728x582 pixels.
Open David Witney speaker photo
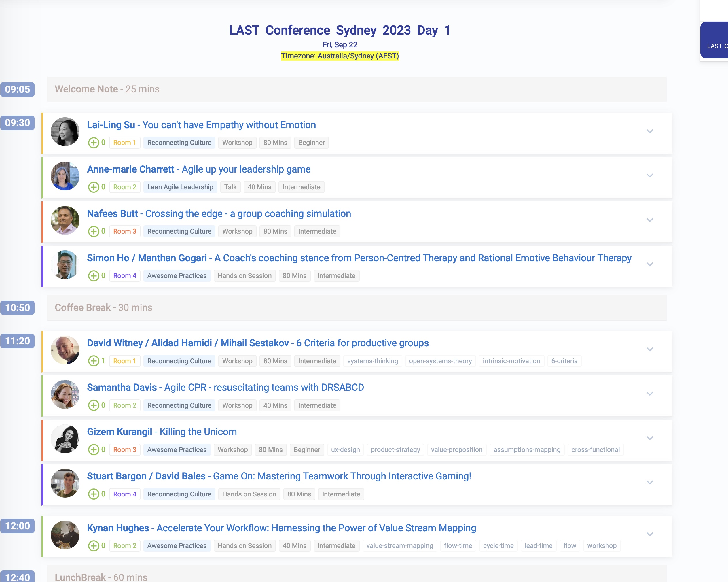(65, 350)
